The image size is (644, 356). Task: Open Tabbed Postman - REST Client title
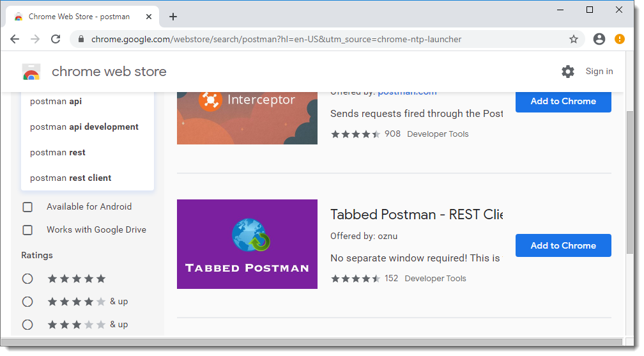(x=417, y=214)
